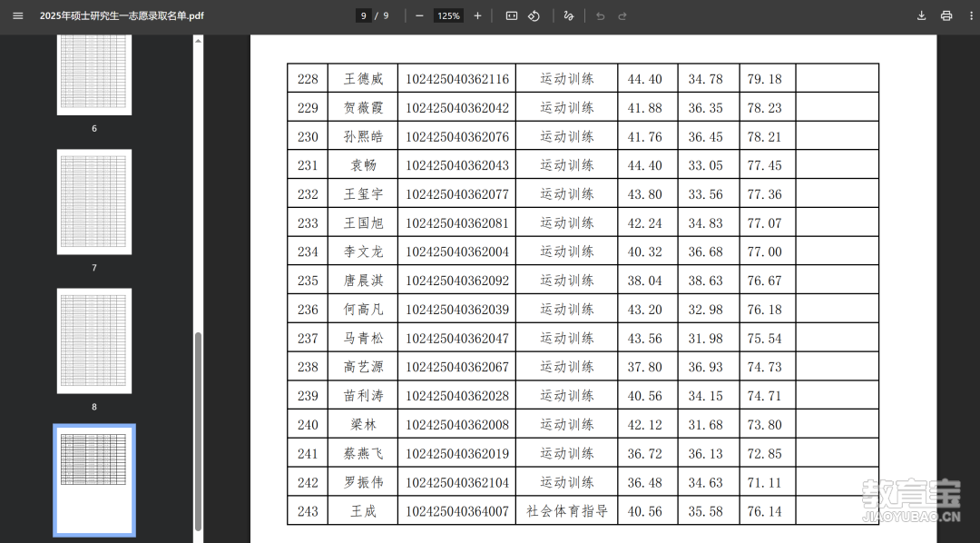
Task: Click the fit to page icon
Action: tap(511, 15)
